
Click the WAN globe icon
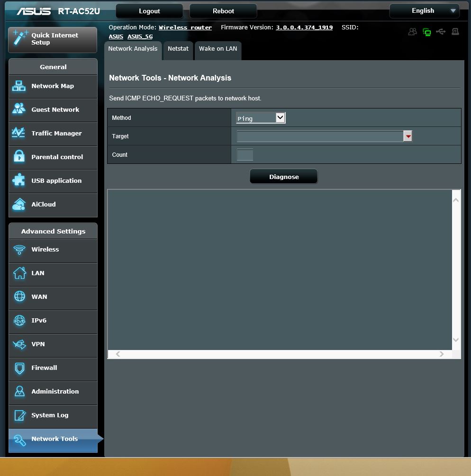click(x=20, y=296)
